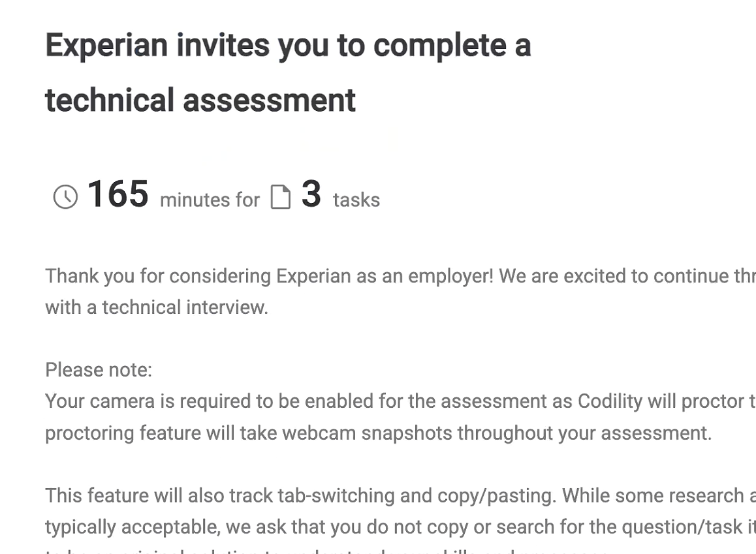Click the clock icon beside 165

click(65, 196)
